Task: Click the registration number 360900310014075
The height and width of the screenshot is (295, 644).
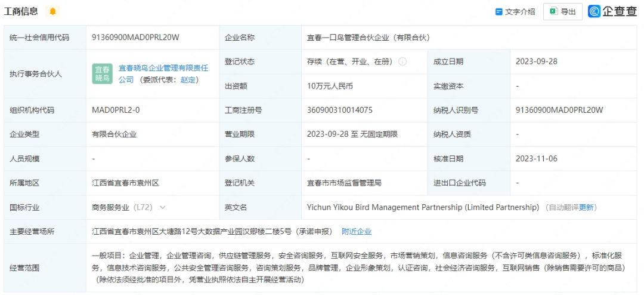Action: tap(339, 110)
